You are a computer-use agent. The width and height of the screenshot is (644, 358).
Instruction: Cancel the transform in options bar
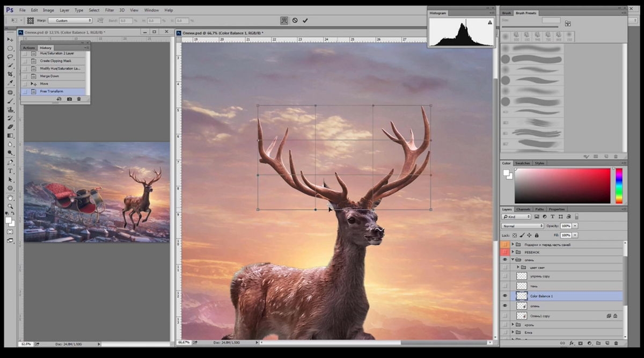(295, 20)
